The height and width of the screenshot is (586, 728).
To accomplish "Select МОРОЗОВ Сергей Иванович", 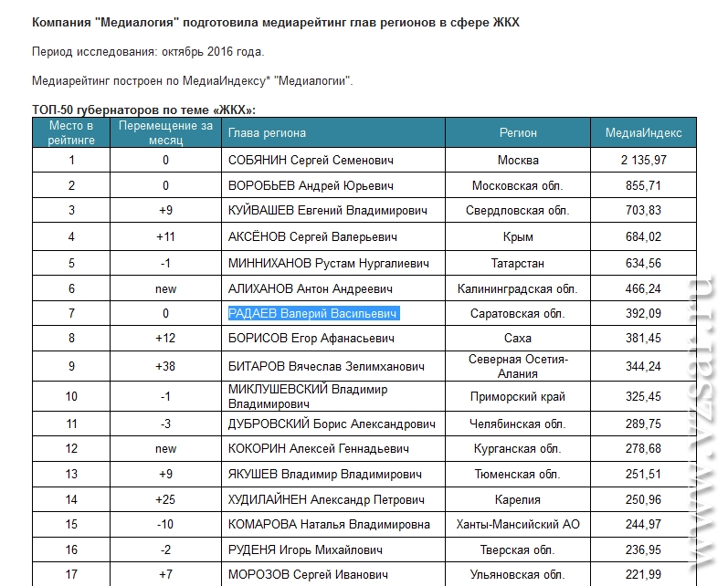I will coord(308,574).
